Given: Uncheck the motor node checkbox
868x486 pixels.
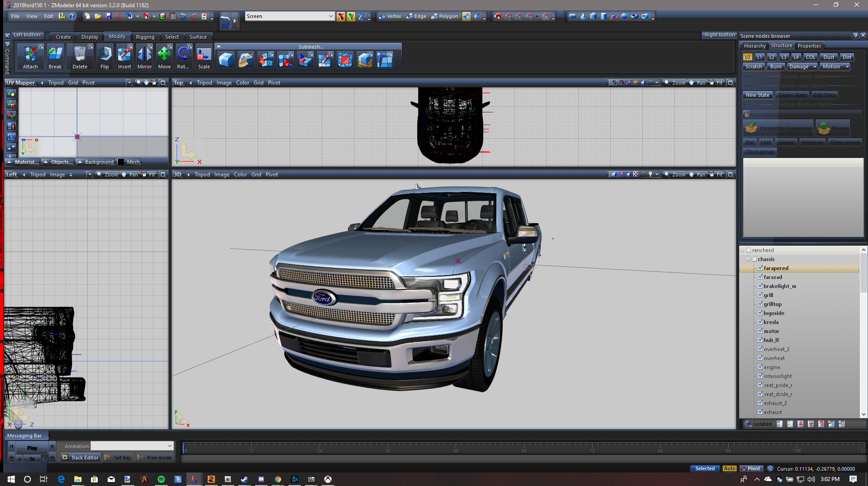Looking at the screenshot, I should (760, 331).
